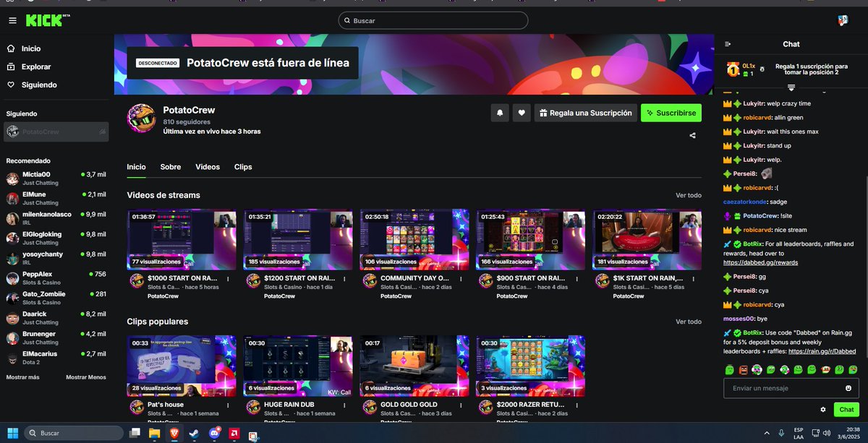Open the hamburger menu beside Kick logo
The image size is (868, 443).
pyautogui.click(x=12, y=20)
